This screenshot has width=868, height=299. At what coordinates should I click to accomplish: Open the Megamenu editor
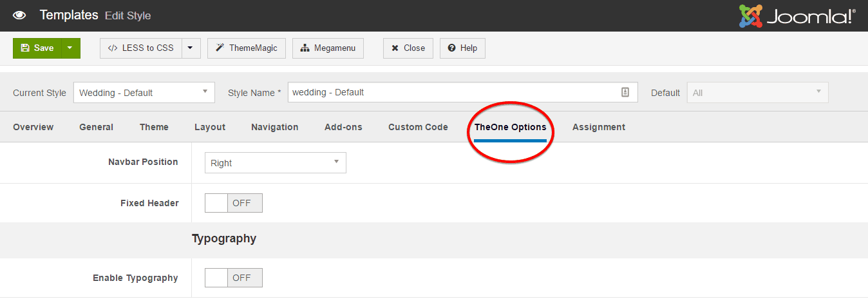point(328,48)
